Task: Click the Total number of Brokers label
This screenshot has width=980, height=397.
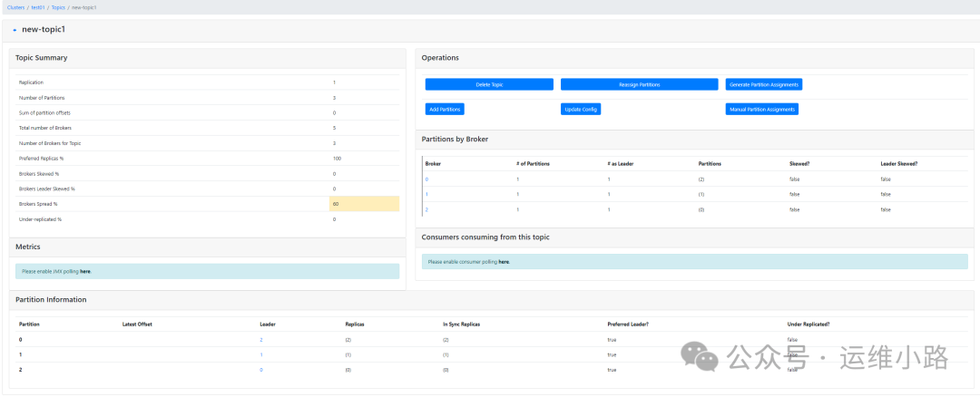Action: [x=45, y=128]
